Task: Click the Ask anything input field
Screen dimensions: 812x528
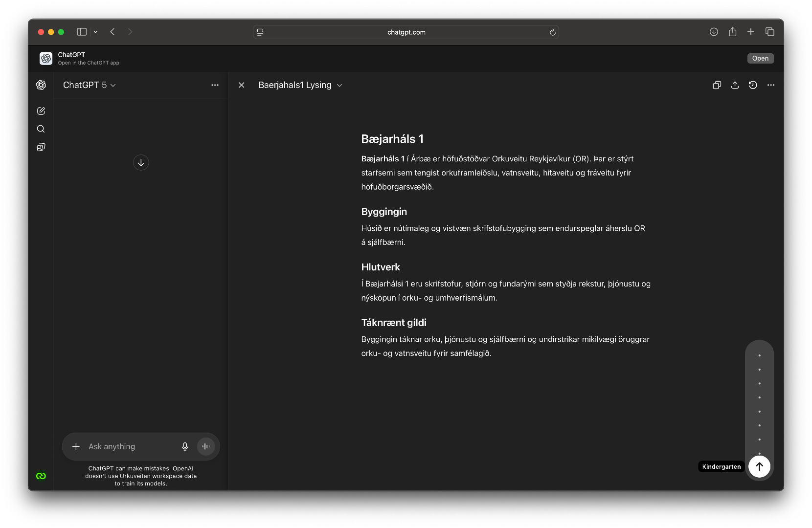Action: pos(130,446)
